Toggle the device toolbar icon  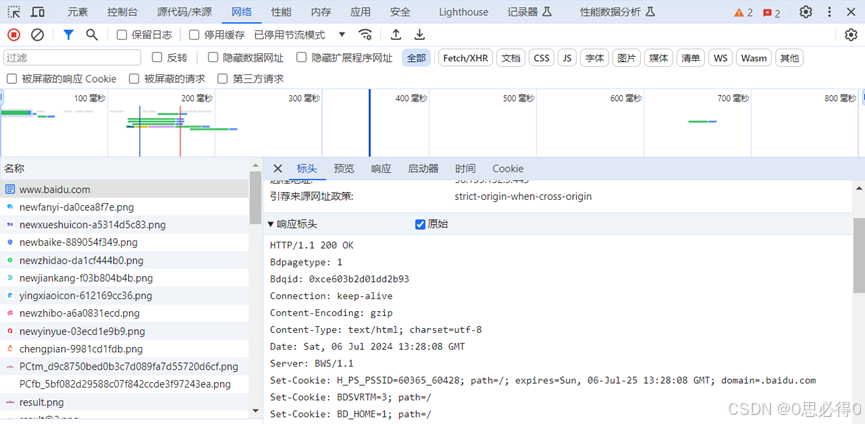[x=38, y=12]
